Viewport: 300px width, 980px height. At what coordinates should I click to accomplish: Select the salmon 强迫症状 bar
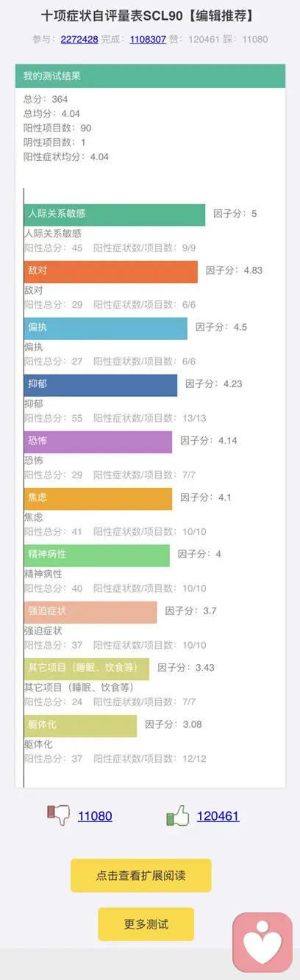coord(90,612)
